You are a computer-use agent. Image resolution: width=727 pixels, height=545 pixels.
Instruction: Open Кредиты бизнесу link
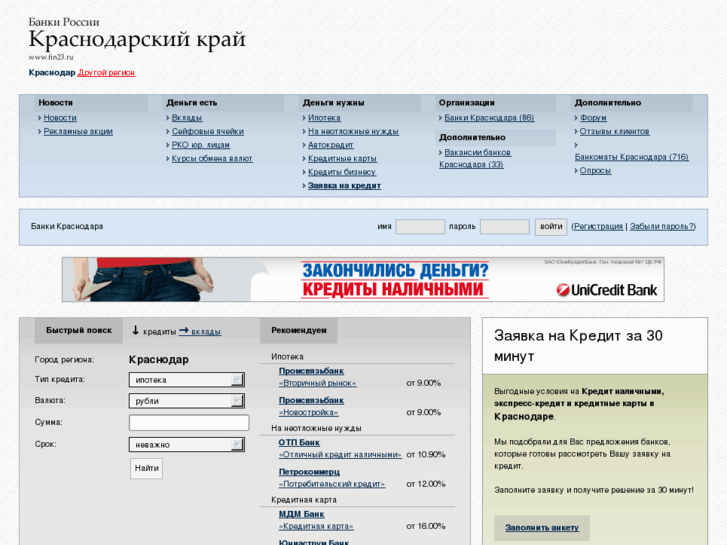pyautogui.click(x=342, y=172)
